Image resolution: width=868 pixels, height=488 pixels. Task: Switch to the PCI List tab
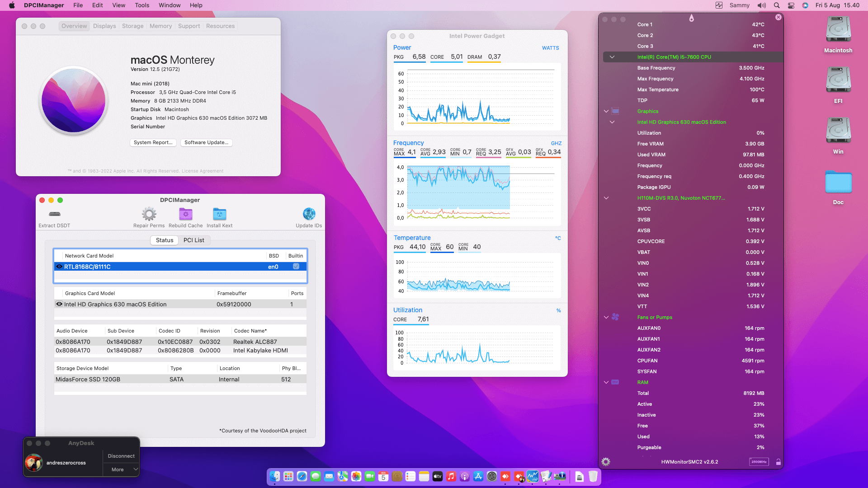pos(193,240)
